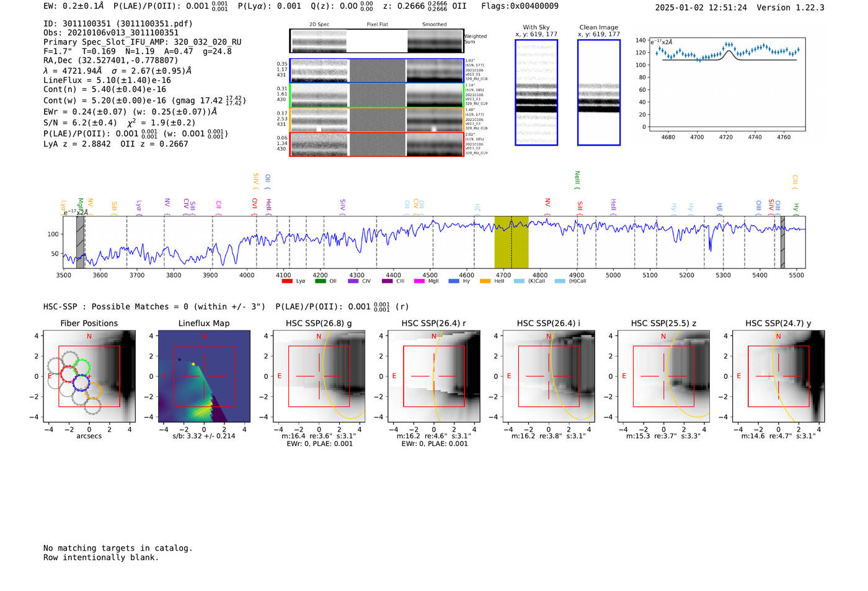Open the HSC SSP(24.7) y cutout
Image resolution: width=868 pixels, height=591 pixels.
(779, 376)
